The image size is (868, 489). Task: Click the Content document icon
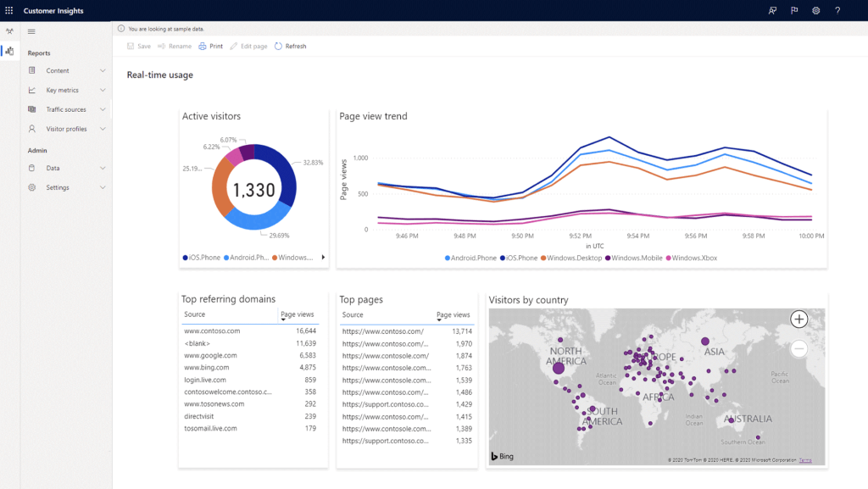(32, 70)
